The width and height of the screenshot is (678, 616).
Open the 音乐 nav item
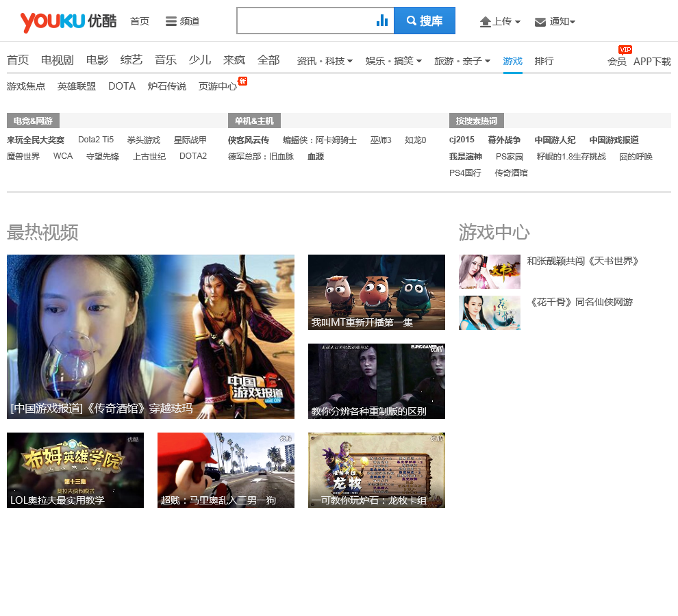pos(166,60)
